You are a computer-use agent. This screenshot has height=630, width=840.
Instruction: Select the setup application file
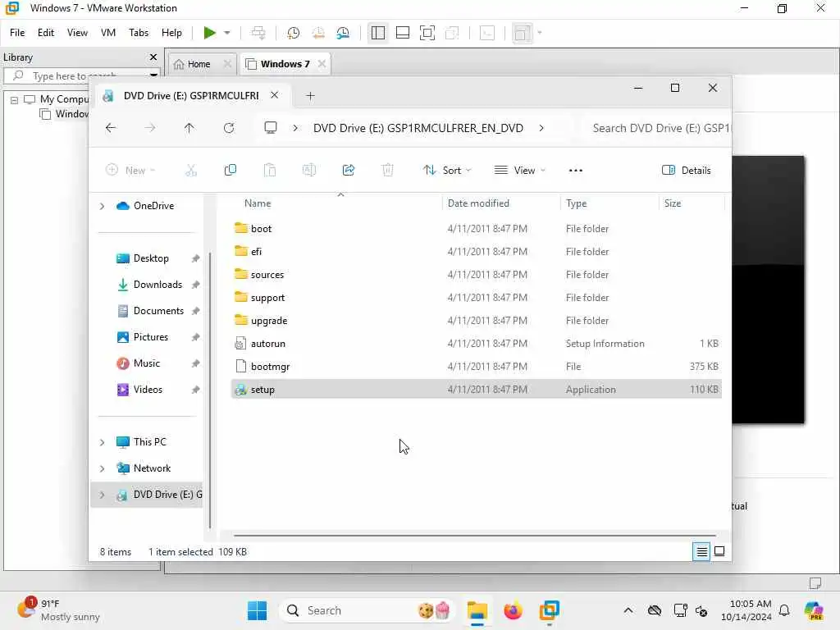click(476, 390)
